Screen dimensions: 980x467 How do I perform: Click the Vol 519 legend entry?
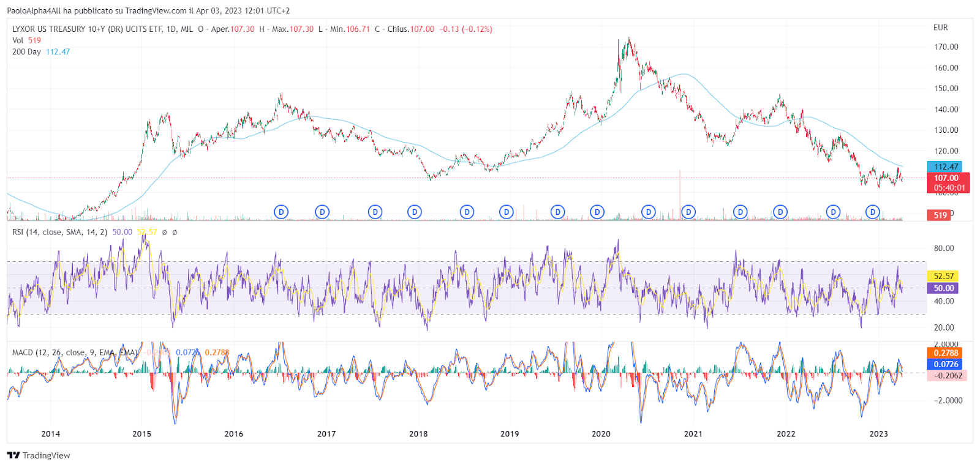26,40
